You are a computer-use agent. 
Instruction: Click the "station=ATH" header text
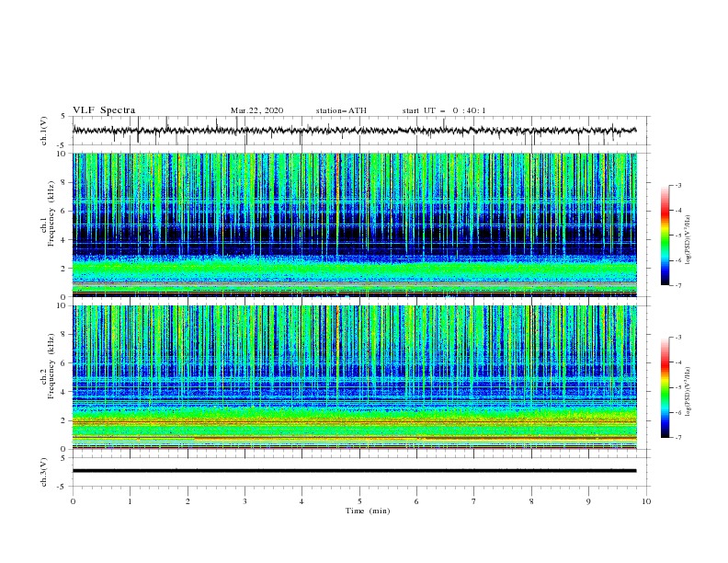click(341, 110)
